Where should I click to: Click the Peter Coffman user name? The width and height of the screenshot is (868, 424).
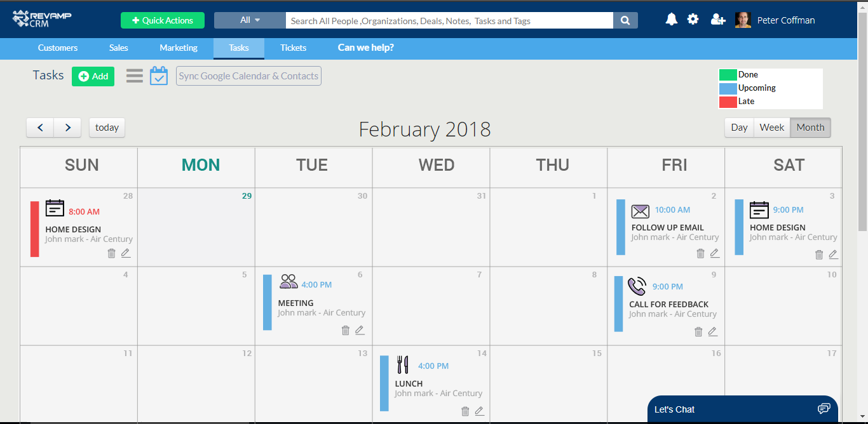point(786,20)
